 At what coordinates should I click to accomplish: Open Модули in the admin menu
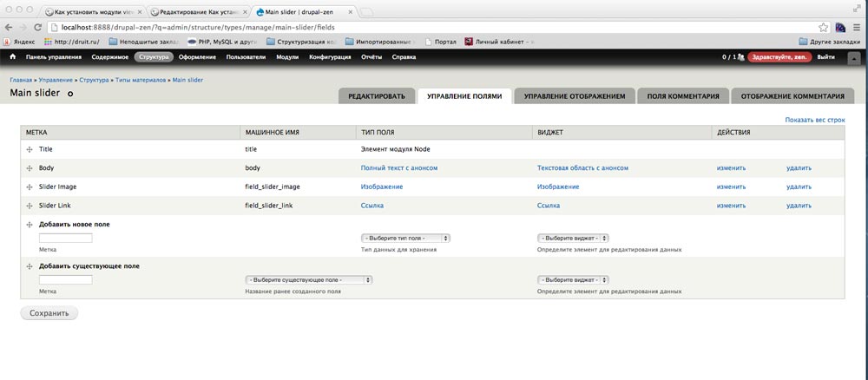[286, 57]
